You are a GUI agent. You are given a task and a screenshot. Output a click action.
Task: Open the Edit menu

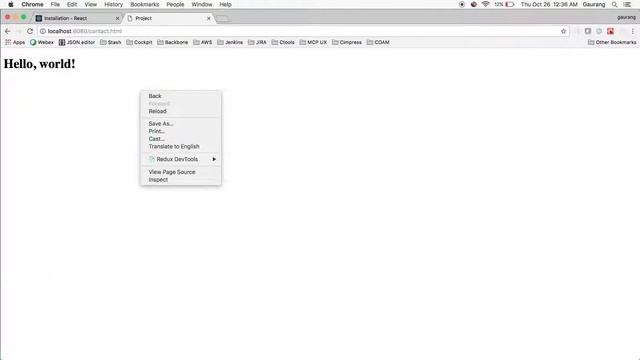tap(72, 4)
